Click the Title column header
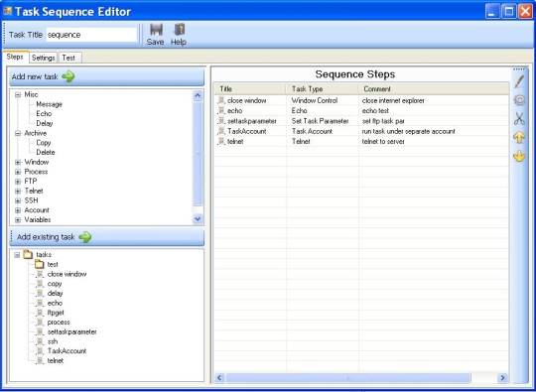 point(250,89)
